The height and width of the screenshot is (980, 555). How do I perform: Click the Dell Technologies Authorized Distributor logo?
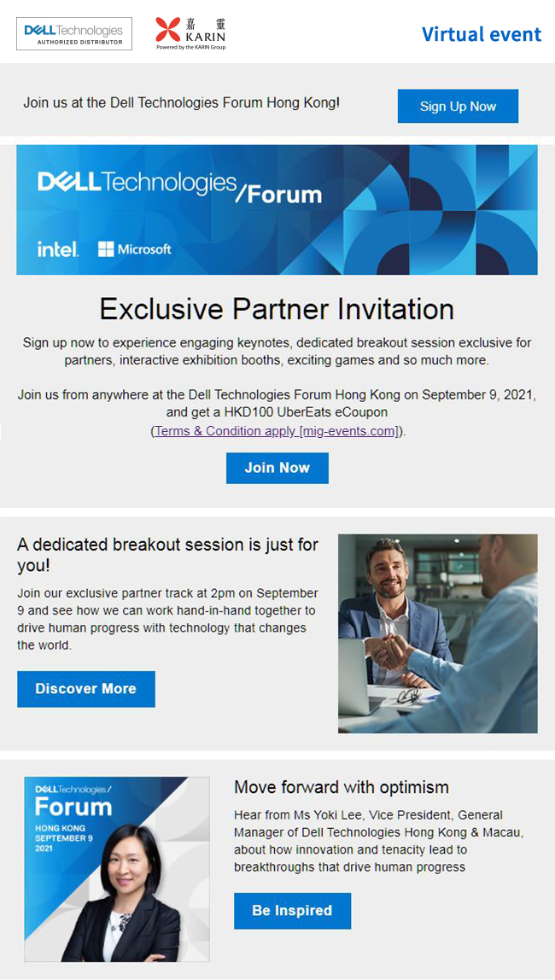tap(73, 34)
